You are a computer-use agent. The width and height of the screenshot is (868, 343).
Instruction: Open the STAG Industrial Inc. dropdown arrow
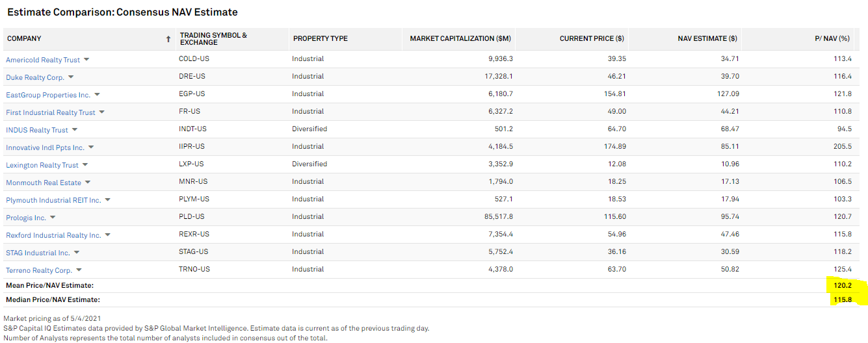pyautogui.click(x=76, y=253)
